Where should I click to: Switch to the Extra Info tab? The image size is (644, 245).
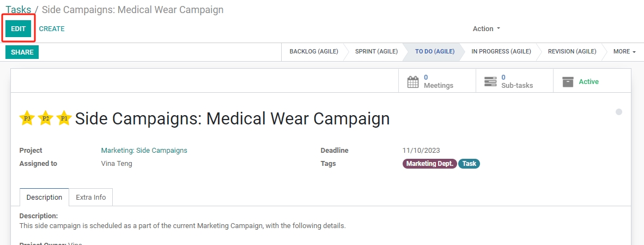pos(91,198)
